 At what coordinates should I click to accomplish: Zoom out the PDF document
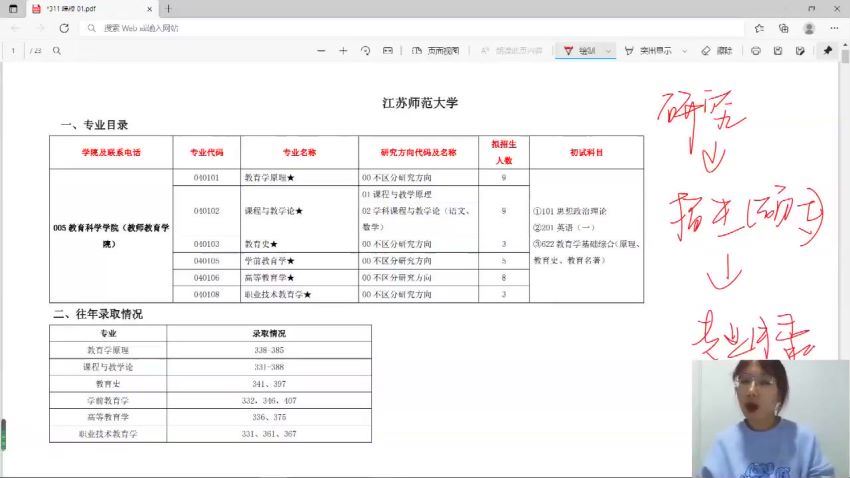coord(321,50)
